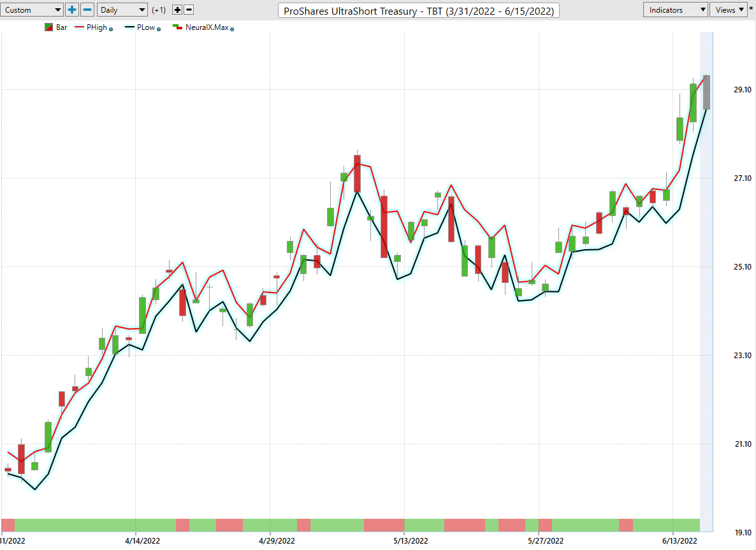Select the PLow legend label
Image resolution: width=756 pixels, height=550 pixels.
click(146, 27)
